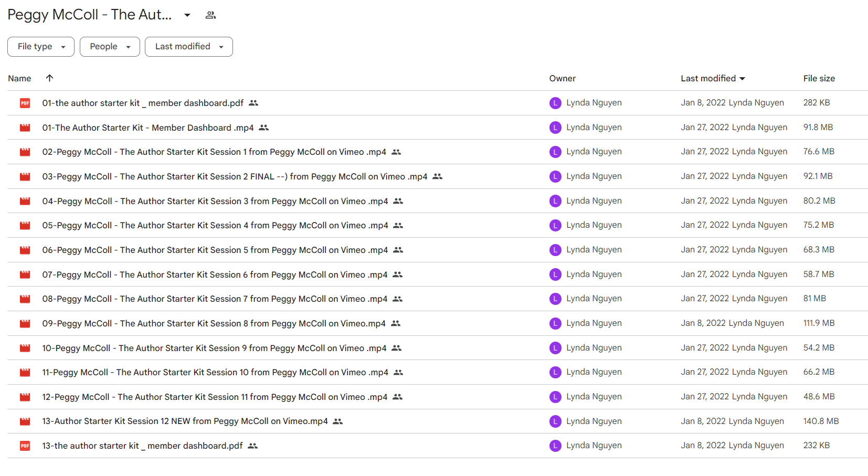Open 13-the author starter kit _ member dashboard.pdf
The height and width of the screenshot is (476, 868).
[142, 446]
